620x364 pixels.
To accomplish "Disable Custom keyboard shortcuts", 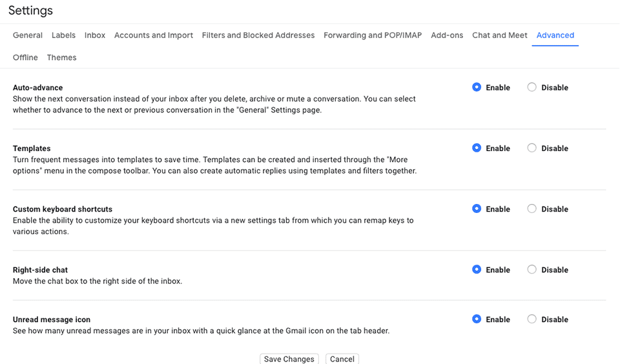I will [532, 208].
